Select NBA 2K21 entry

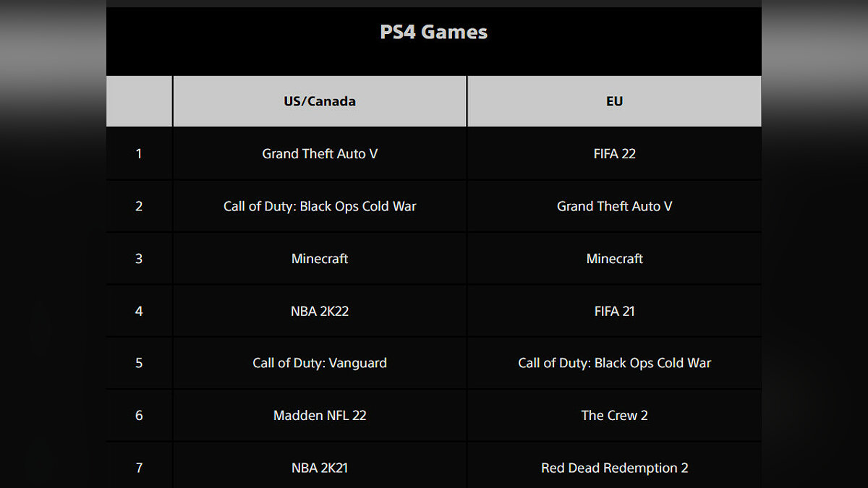pyautogui.click(x=320, y=468)
